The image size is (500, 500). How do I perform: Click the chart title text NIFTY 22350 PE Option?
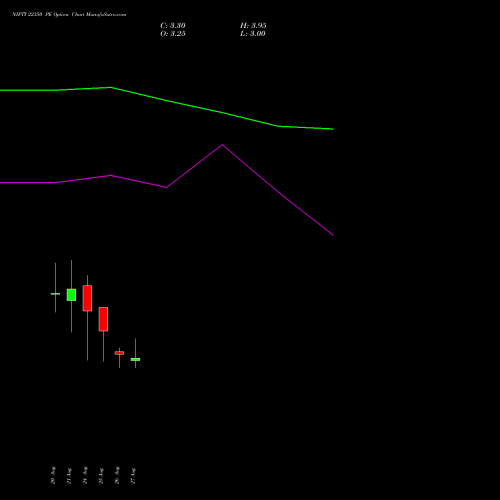pos(40,14)
